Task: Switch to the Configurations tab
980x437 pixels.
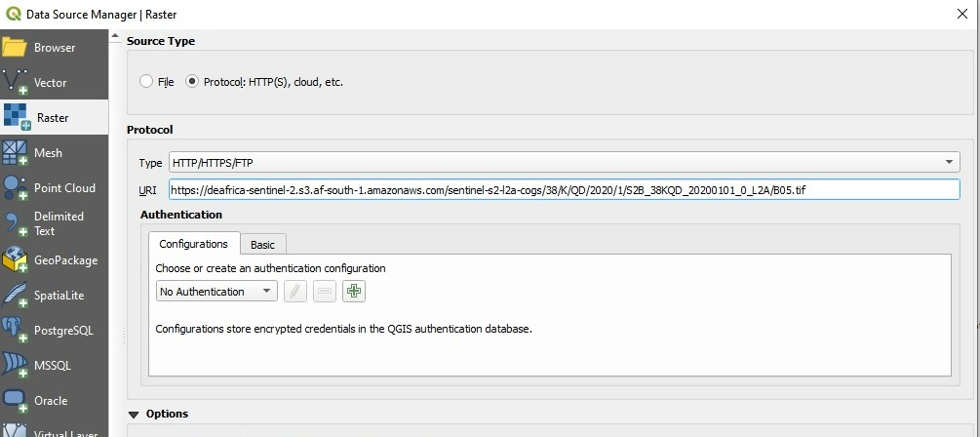Action: pos(193,244)
